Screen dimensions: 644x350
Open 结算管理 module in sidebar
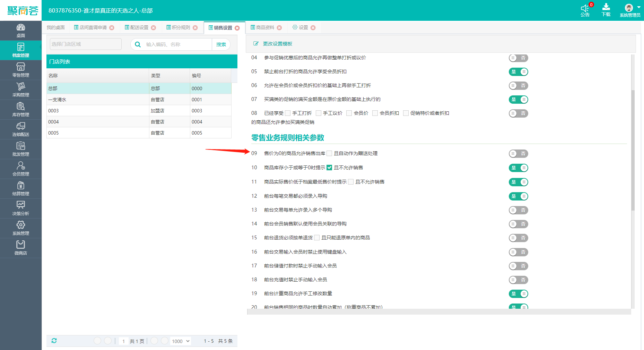coord(21,189)
